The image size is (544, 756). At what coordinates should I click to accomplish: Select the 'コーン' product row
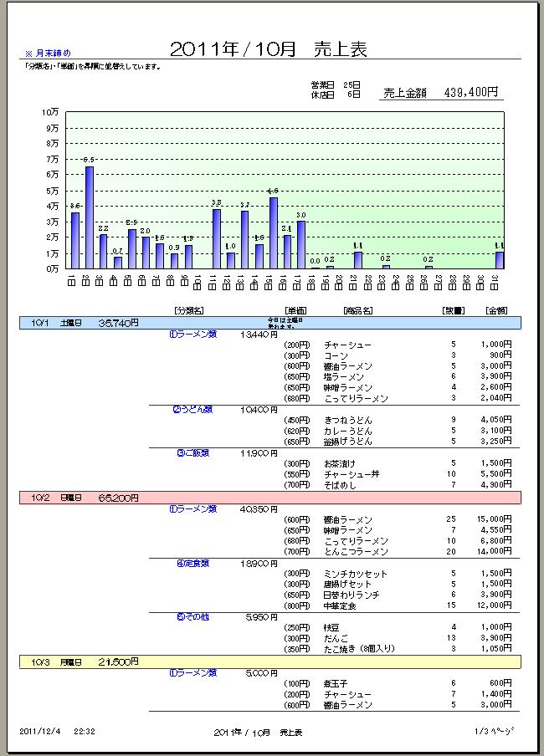point(398,355)
